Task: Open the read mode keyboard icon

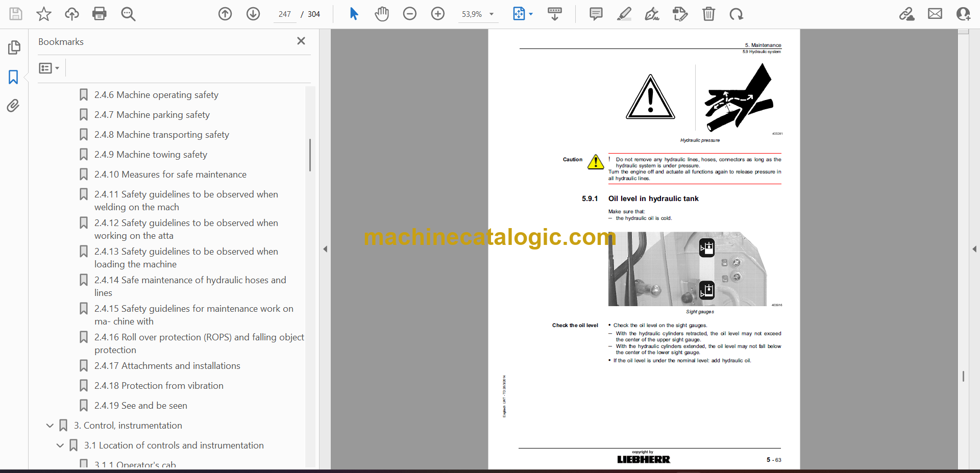Action: click(555, 14)
